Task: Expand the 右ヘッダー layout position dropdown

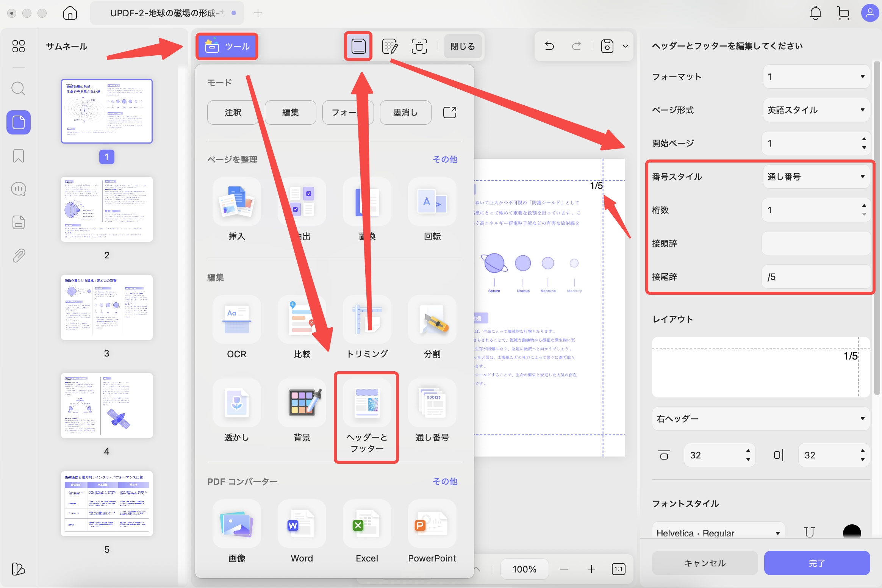Action: click(760, 419)
